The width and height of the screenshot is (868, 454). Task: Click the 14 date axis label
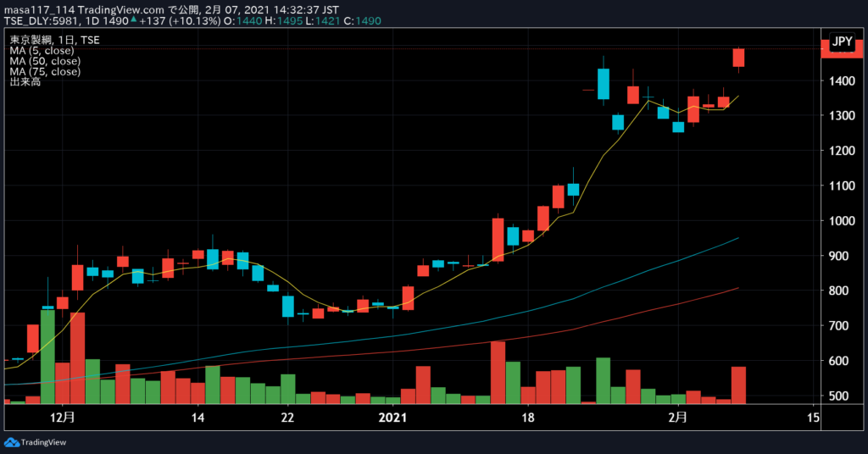pos(198,418)
